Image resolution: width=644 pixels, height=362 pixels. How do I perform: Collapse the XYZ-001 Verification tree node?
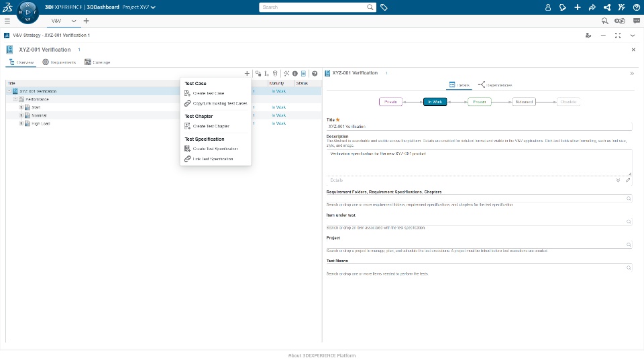[9, 91]
